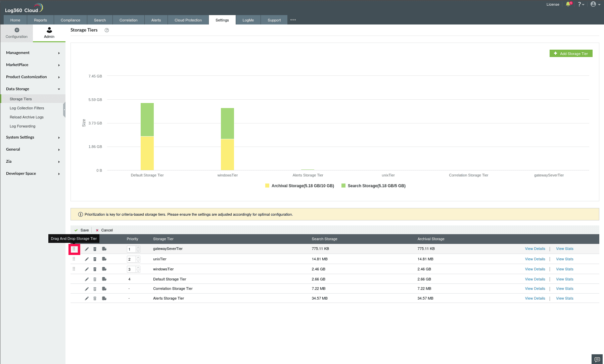Open View Stats for Alerts Storage Tier
This screenshot has width=604, height=364.
564,298
